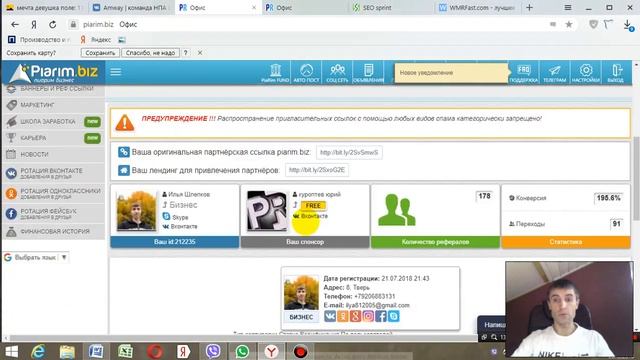Click the Piarim.biz logo

tap(54, 73)
